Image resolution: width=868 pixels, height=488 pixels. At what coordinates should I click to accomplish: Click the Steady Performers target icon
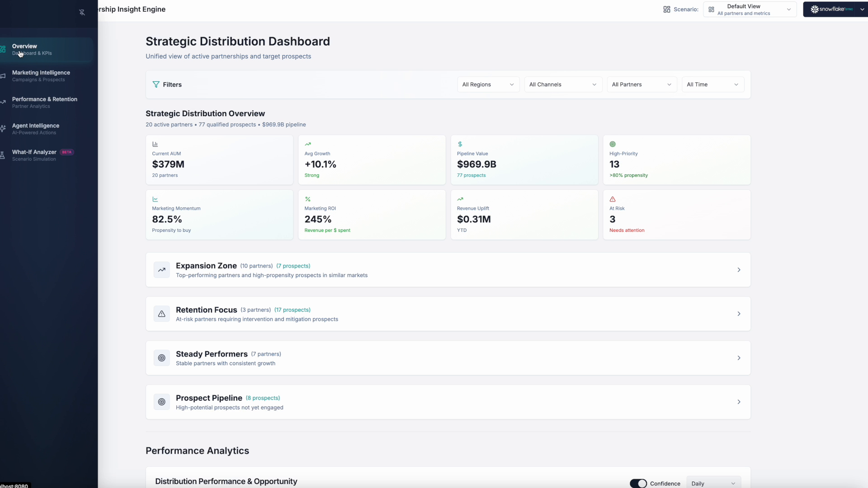click(161, 358)
